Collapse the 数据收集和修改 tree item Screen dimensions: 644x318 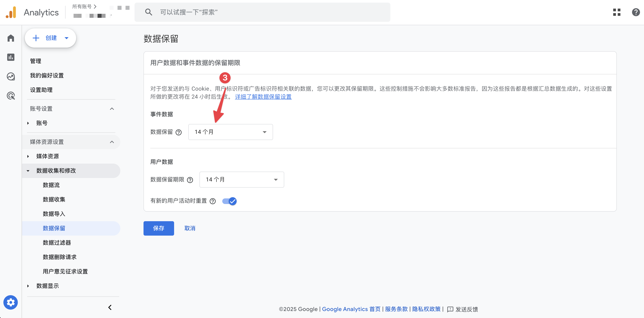28,171
